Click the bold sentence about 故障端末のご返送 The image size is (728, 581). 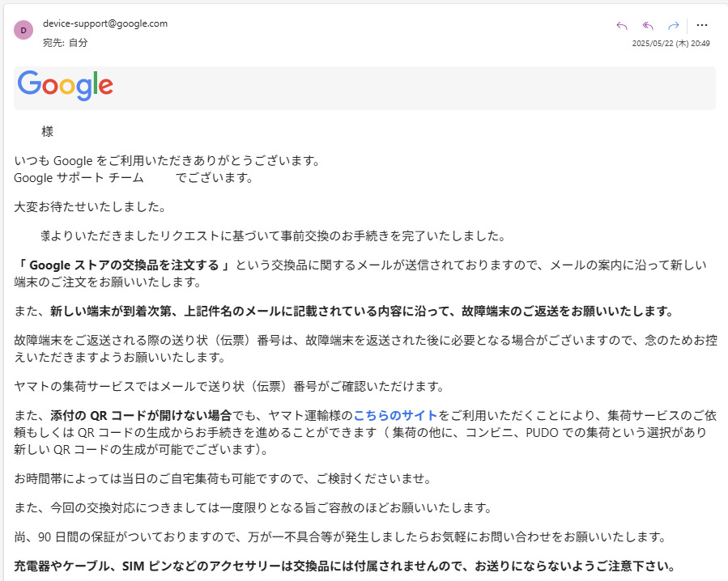click(x=361, y=311)
